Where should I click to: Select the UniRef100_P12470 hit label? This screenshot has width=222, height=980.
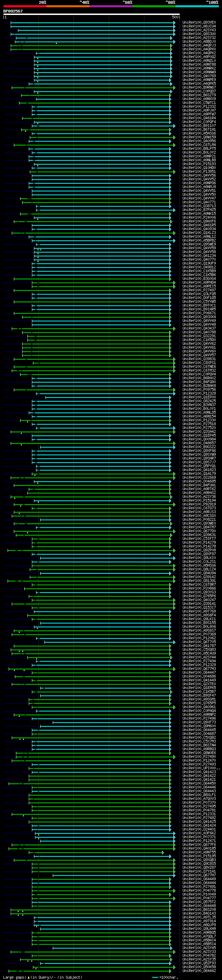(x=199, y=761)
